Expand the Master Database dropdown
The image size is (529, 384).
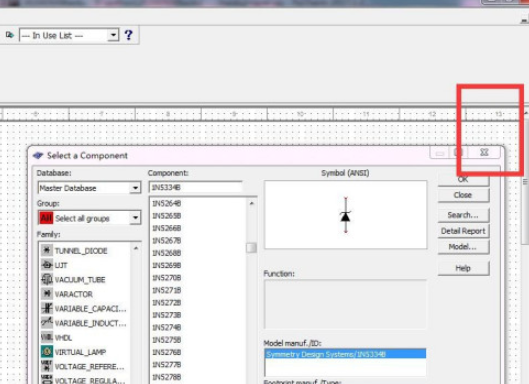135,188
